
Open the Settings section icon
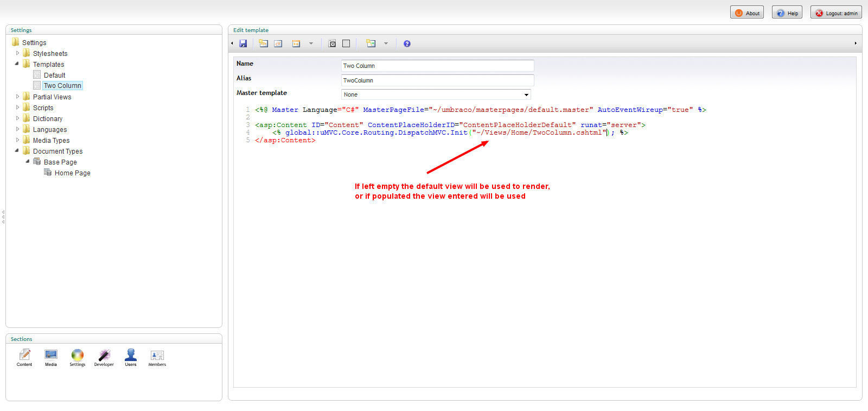(x=78, y=358)
